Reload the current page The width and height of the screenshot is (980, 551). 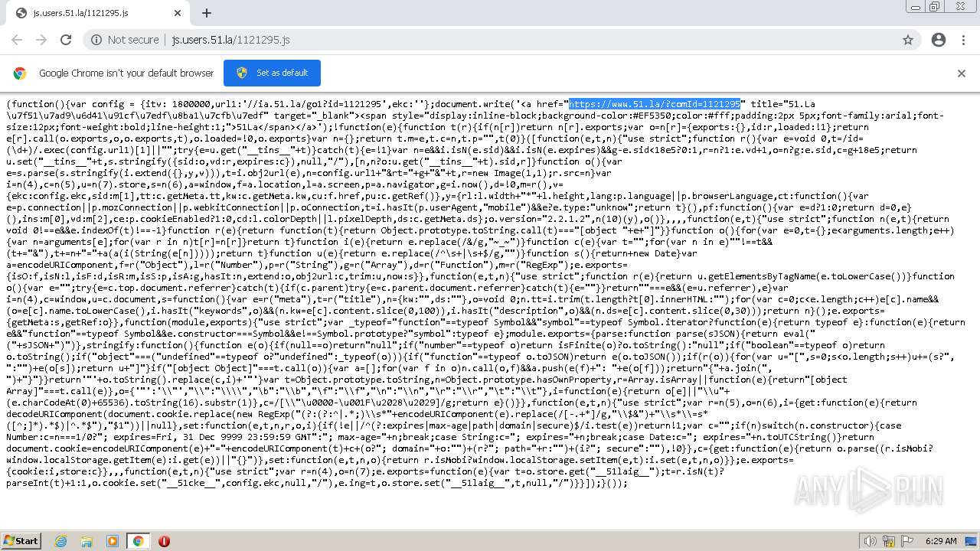(x=66, y=40)
